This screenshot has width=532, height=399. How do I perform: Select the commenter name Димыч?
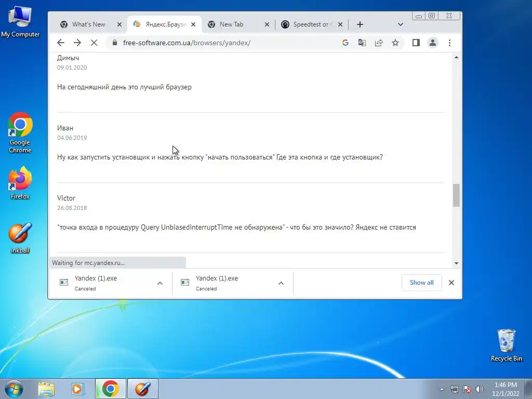point(68,58)
